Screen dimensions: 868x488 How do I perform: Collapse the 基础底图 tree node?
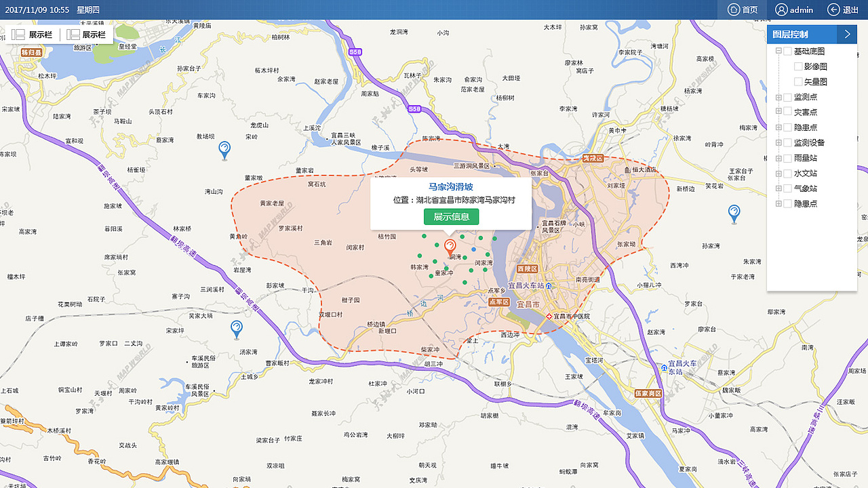coord(778,52)
